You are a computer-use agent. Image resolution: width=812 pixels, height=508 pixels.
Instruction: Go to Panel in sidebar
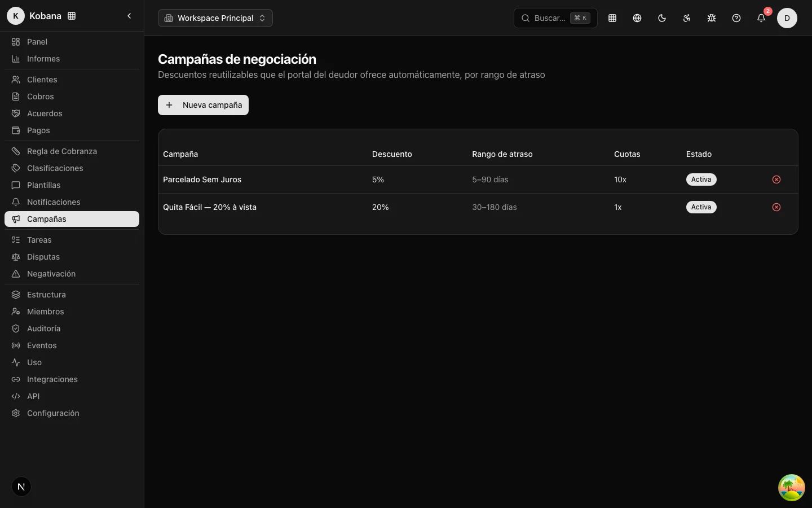tap(72, 42)
